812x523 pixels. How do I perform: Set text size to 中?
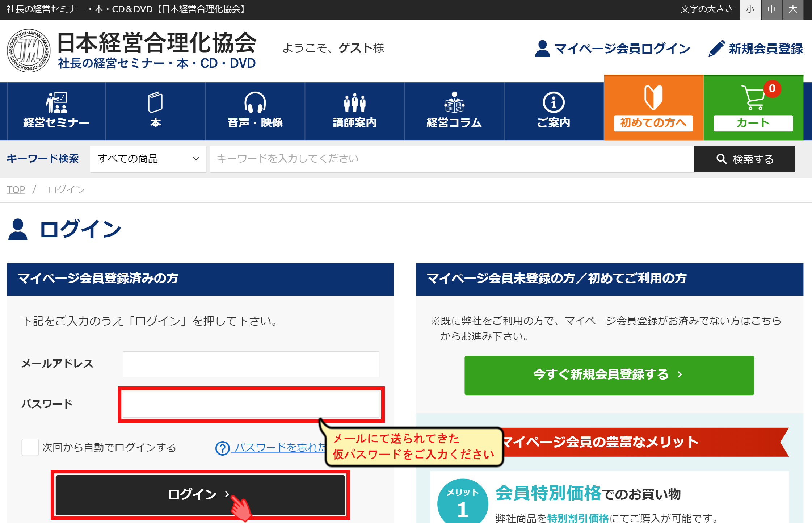771,9
